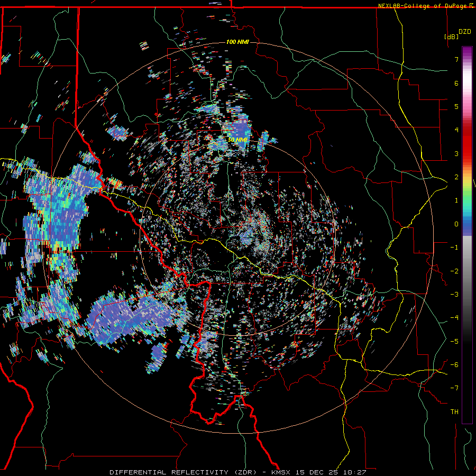Click the legend value '4'
This screenshot has width=476, height=476.
tap(456, 130)
